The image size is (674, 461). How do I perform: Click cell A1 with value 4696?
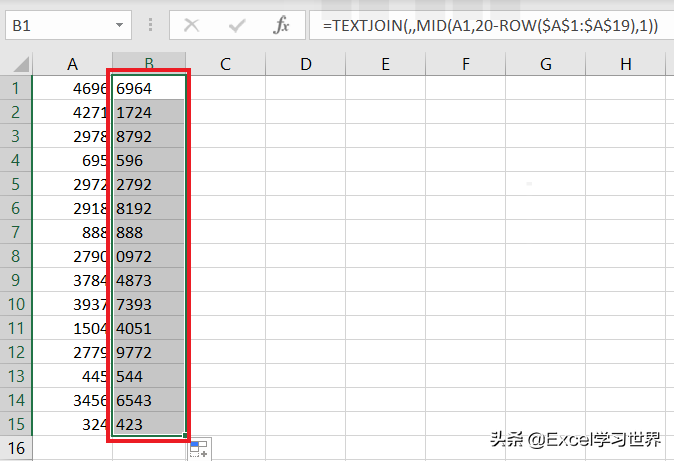tap(72, 88)
